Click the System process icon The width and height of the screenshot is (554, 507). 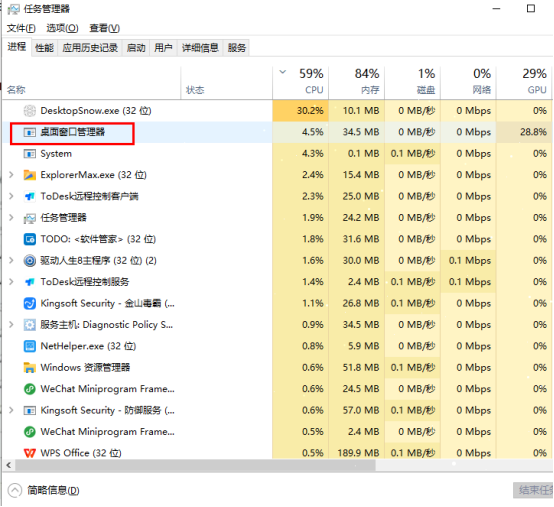tap(30, 154)
